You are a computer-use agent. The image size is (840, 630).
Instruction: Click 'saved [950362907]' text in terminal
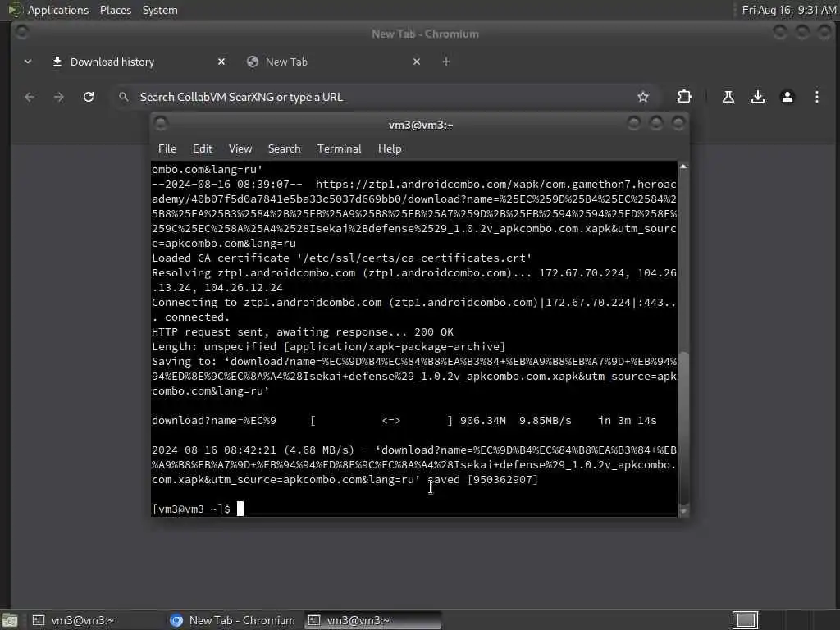pos(482,479)
